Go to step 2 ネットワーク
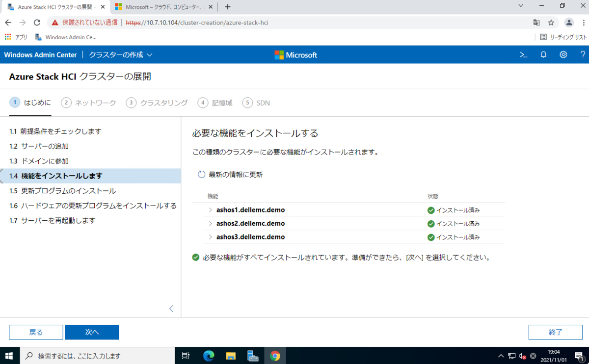589x364 pixels. pos(89,103)
